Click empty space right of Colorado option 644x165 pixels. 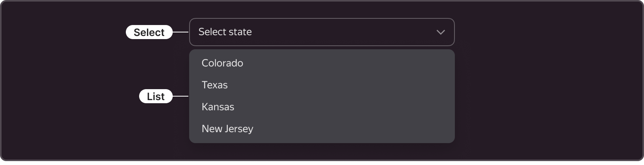[x=348, y=63]
